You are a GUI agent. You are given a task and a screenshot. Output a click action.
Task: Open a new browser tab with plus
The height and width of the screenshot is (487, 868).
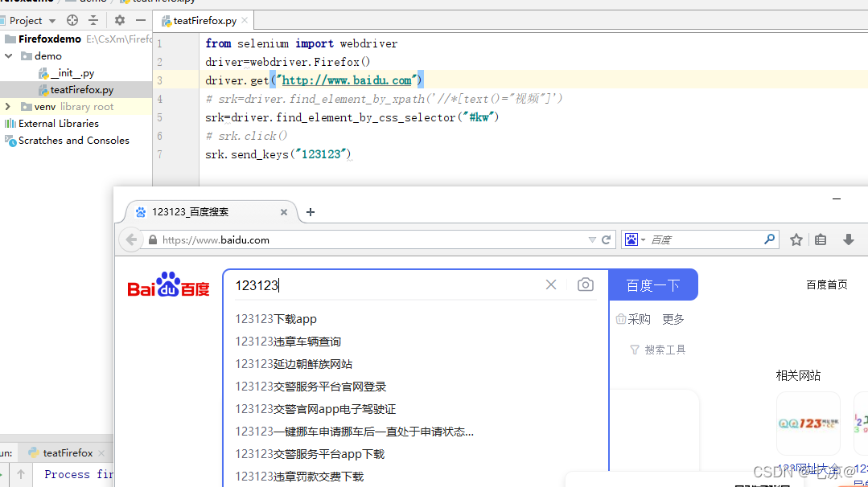tap(311, 212)
